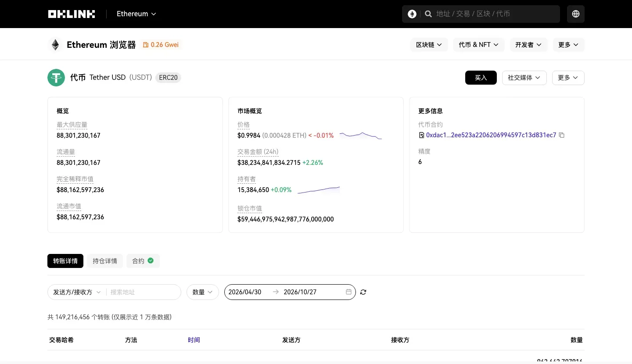632x364 pixels.
Task: Click the Ethereum diamond logo beside 浏览器
Action: [55, 45]
